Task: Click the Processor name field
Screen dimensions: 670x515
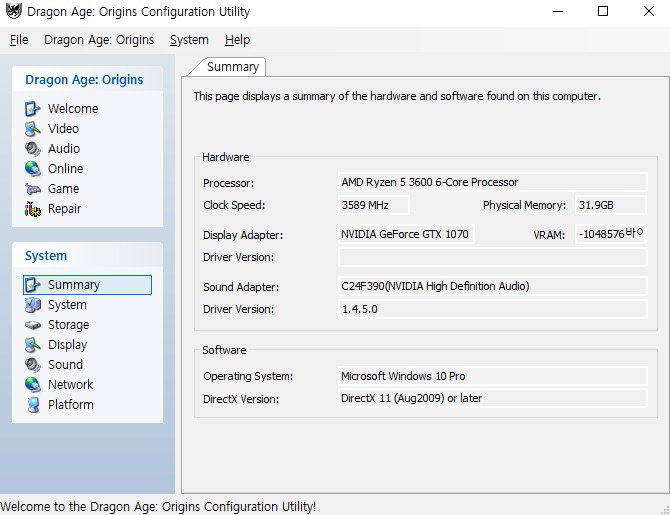Action: (x=492, y=183)
